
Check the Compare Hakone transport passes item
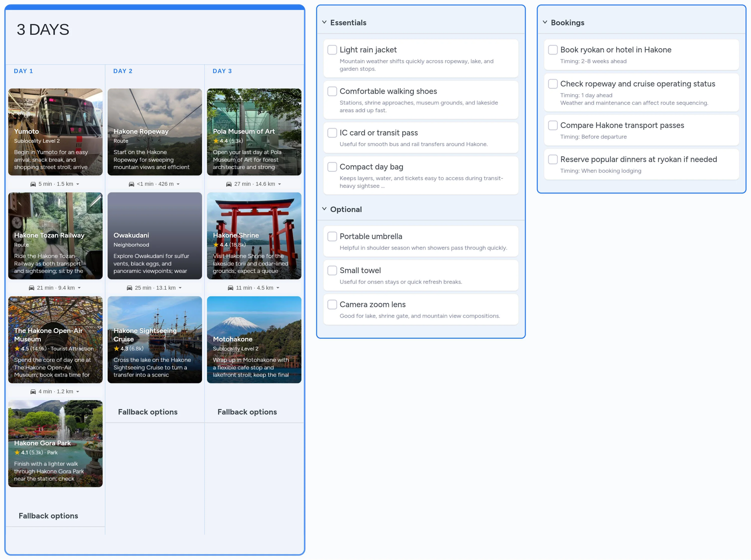552,125
